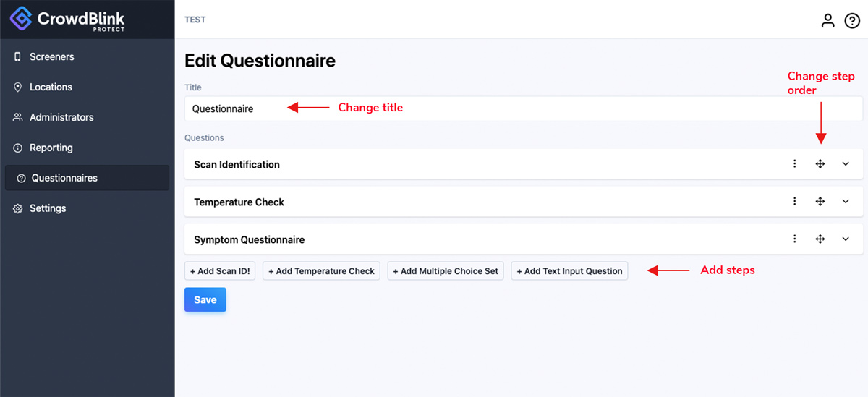The width and height of the screenshot is (868, 397).
Task: Expand the Symptom Questionnaire step
Action: tap(846, 239)
